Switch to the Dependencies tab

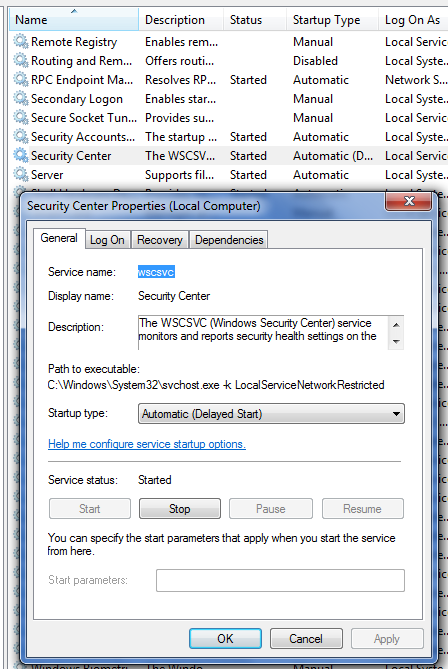(x=229, y=240)
